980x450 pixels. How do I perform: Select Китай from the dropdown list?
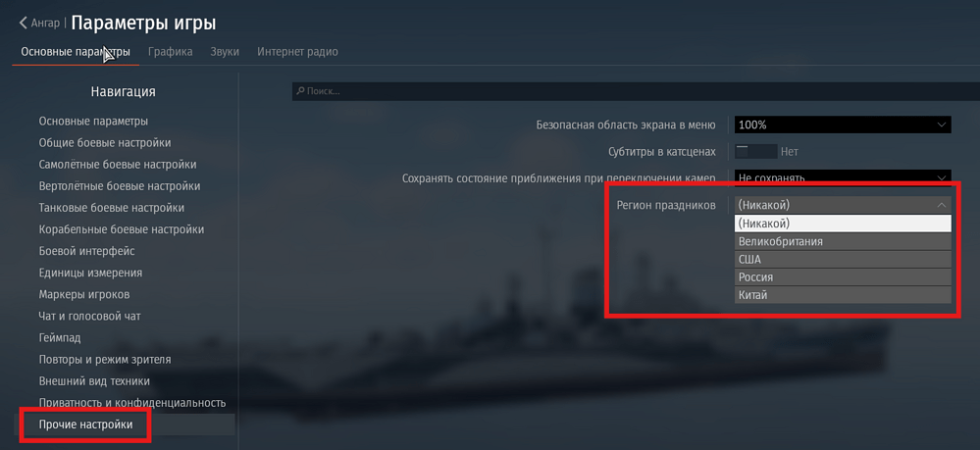pyautogui.click(x=843, y=295)
